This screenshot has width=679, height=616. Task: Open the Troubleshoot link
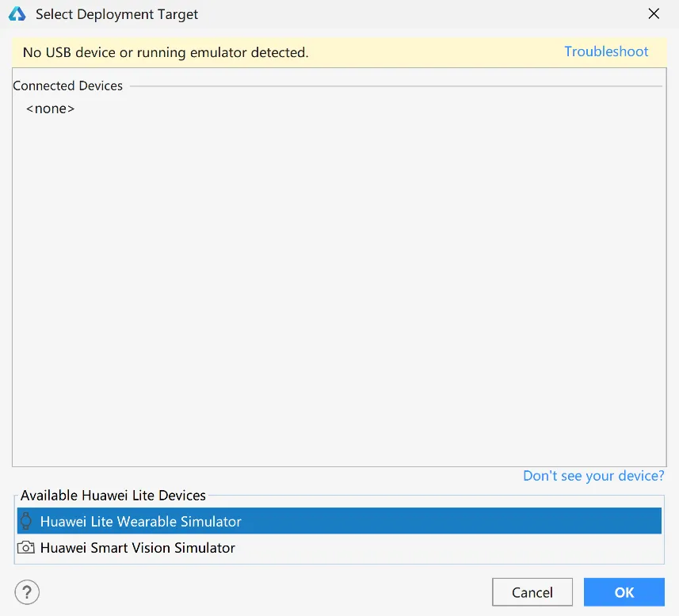click(x=606, y=51)
